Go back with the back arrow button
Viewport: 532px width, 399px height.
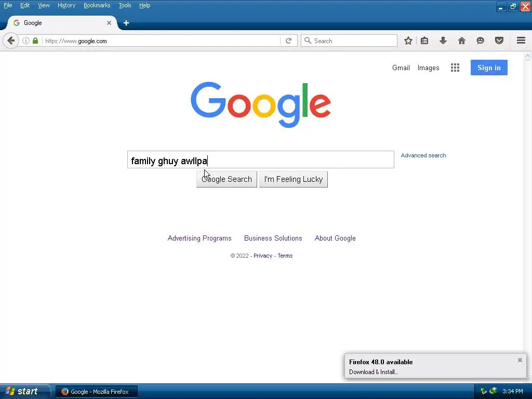[11, 41]
